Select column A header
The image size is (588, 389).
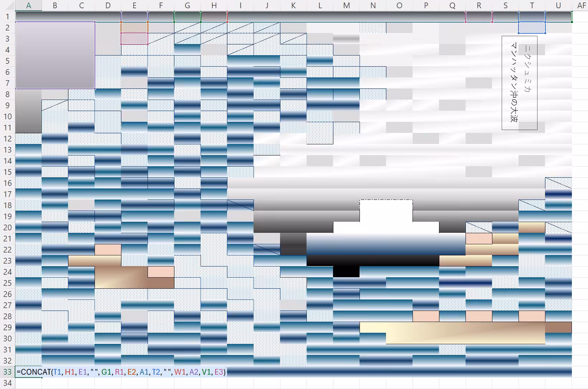tap(28, 5)
